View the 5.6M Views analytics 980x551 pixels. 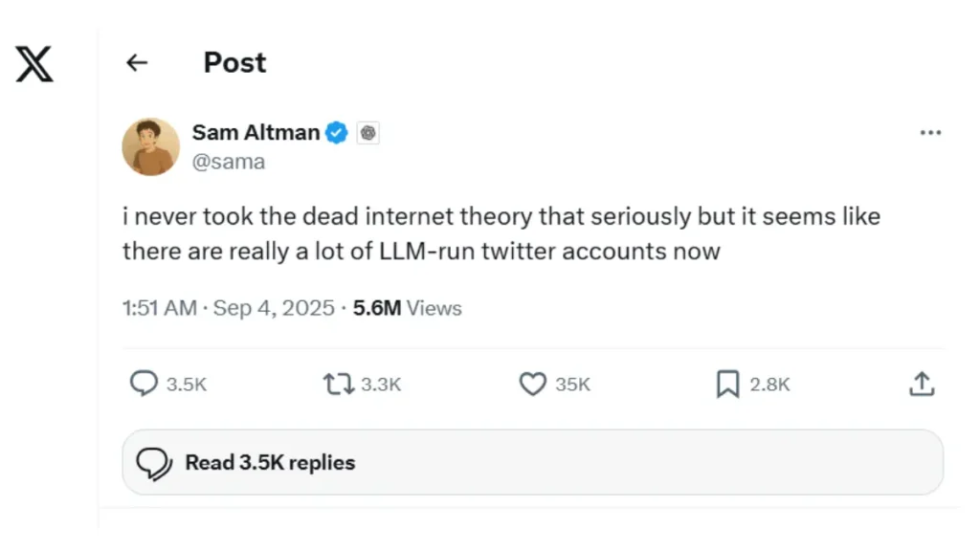tap(407, 308)
